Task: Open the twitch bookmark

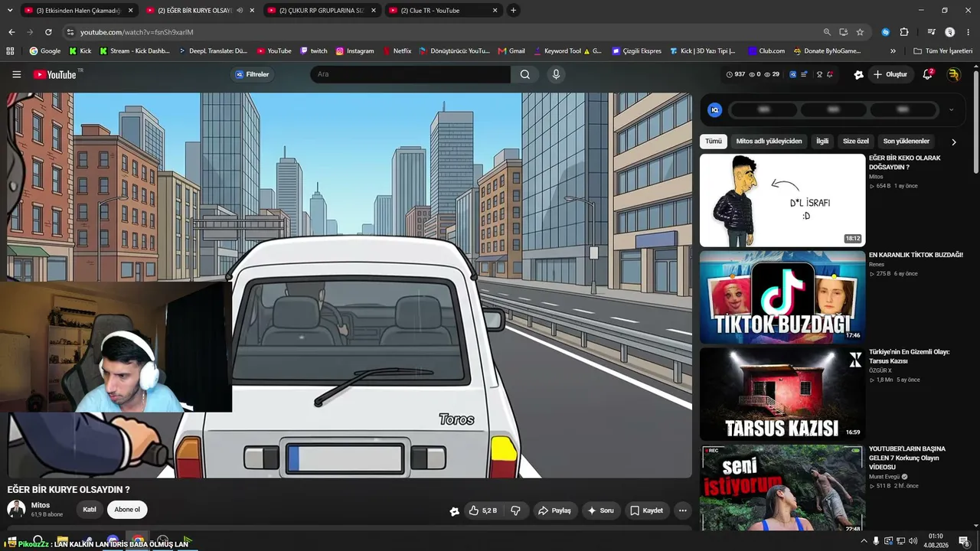Action: (314, 51)
